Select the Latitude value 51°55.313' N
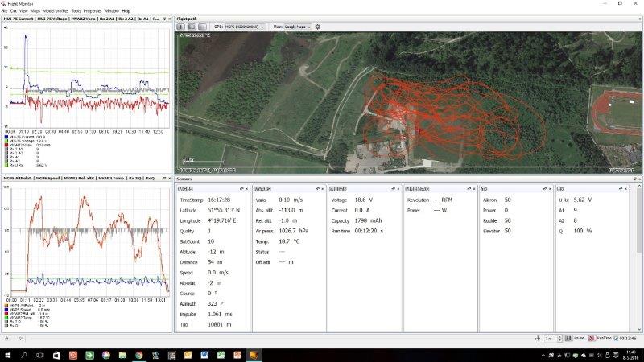Viewport: 644px width, 362px height. point(224,210)
